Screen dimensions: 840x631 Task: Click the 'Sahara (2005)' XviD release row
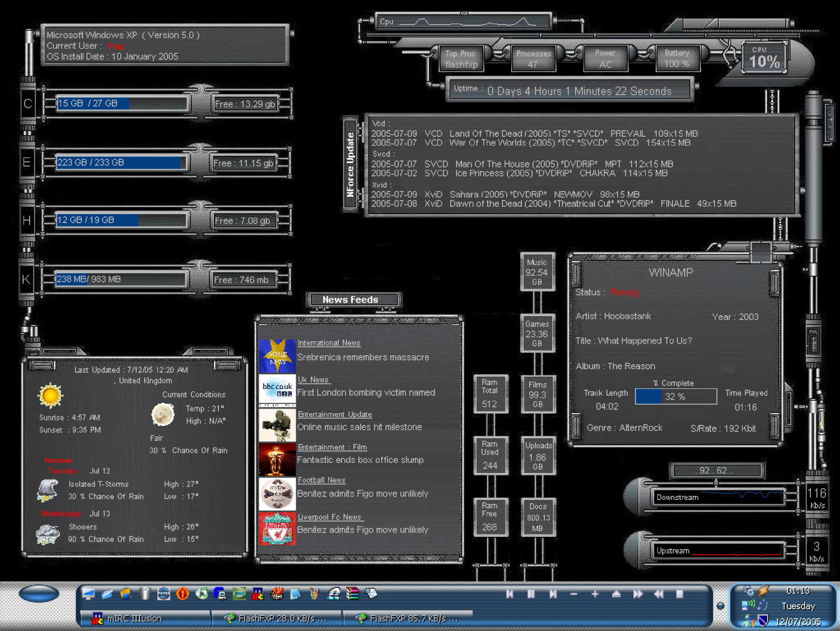click(505, 194)
